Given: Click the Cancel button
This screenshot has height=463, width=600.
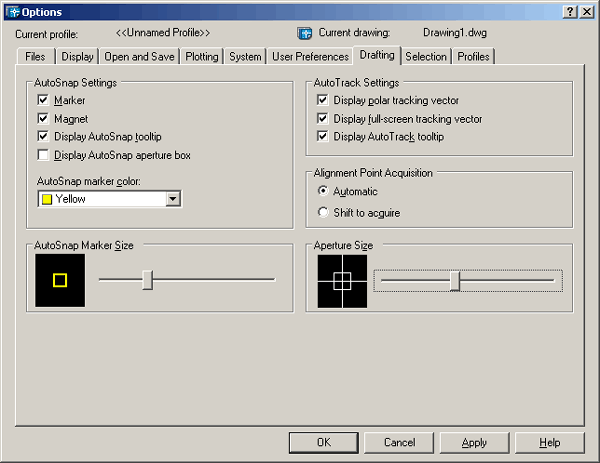Looking at the screenshot, I should click(x=399, y=443).
